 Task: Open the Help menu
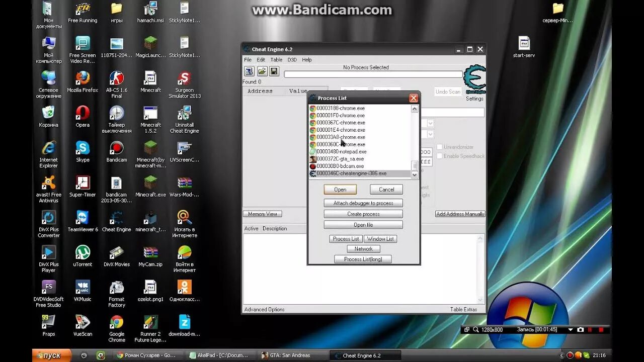pos(307,59)
